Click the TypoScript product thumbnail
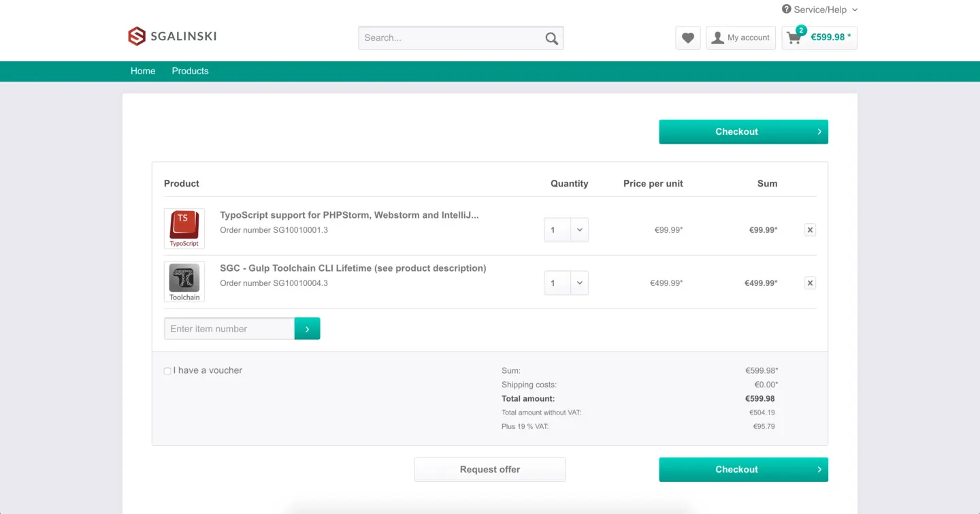The height and width of the screenshot is (514, 980). [184, 229]
